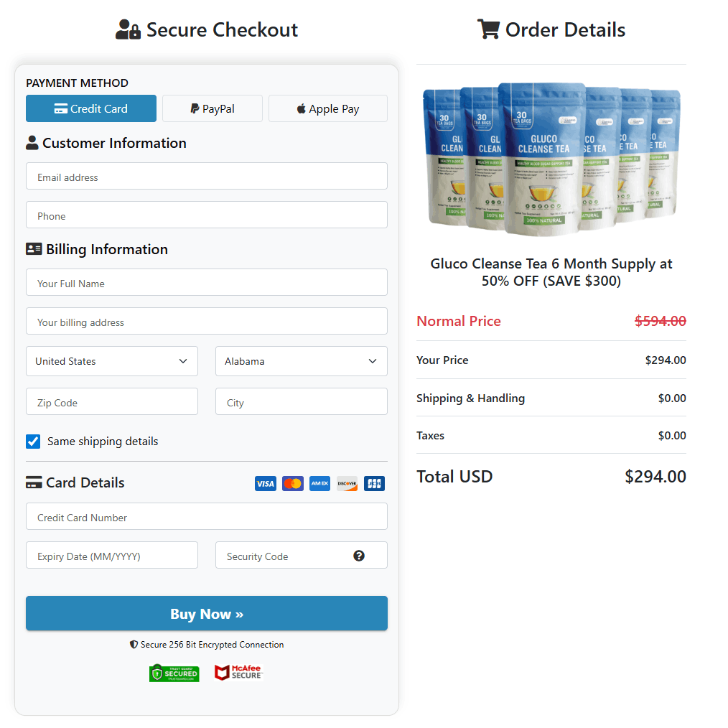The width and height of the screenshot is (728, 728).
Task: Switch to the PayPal payment tab
Action: [212, 108]
